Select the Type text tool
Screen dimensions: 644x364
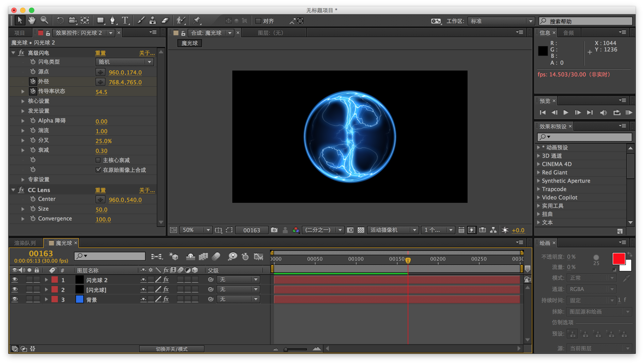[125, 20]
